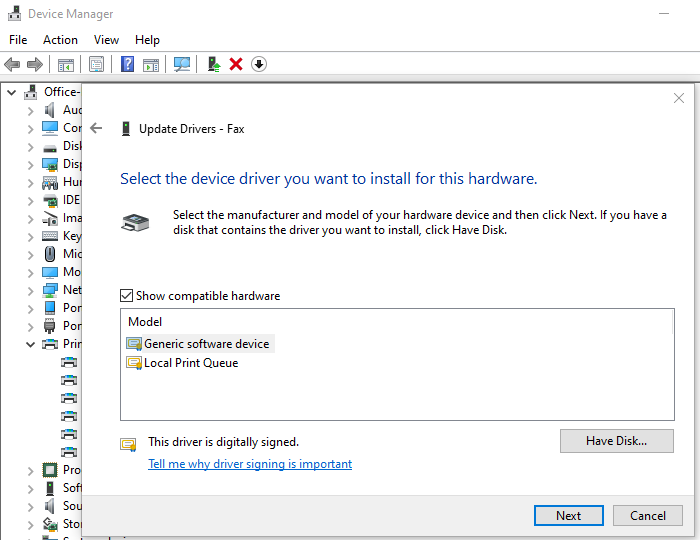This screenshot has height=540, width=700.
Task: Open the View menu
Action: click(106, 40)
